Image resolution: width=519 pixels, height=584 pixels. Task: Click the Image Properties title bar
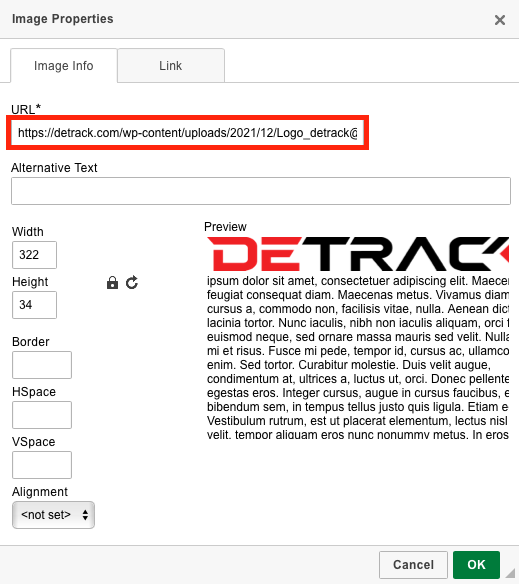point(259,19)
